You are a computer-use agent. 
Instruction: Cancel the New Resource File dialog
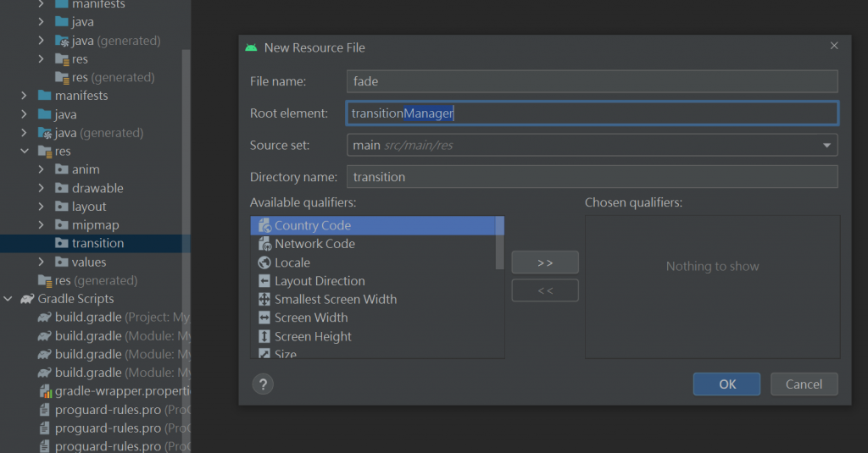(x=804, y=384)
